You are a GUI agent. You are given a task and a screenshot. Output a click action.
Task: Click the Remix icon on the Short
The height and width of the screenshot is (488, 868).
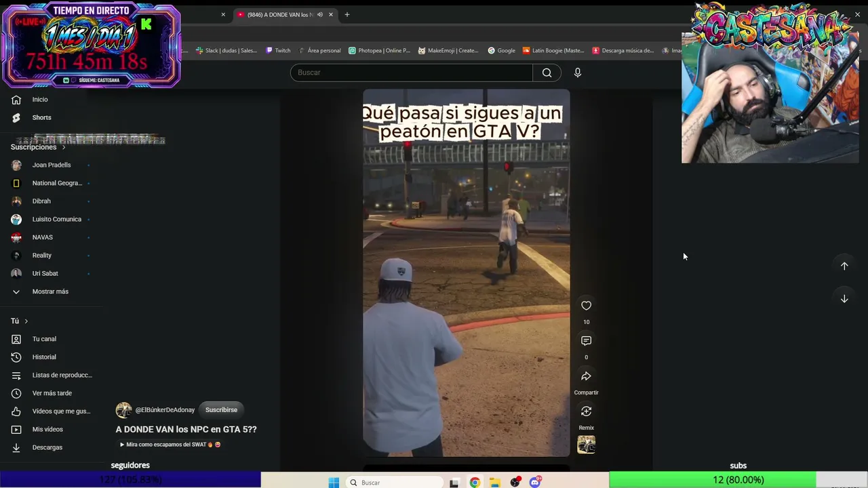coord(586,411)
